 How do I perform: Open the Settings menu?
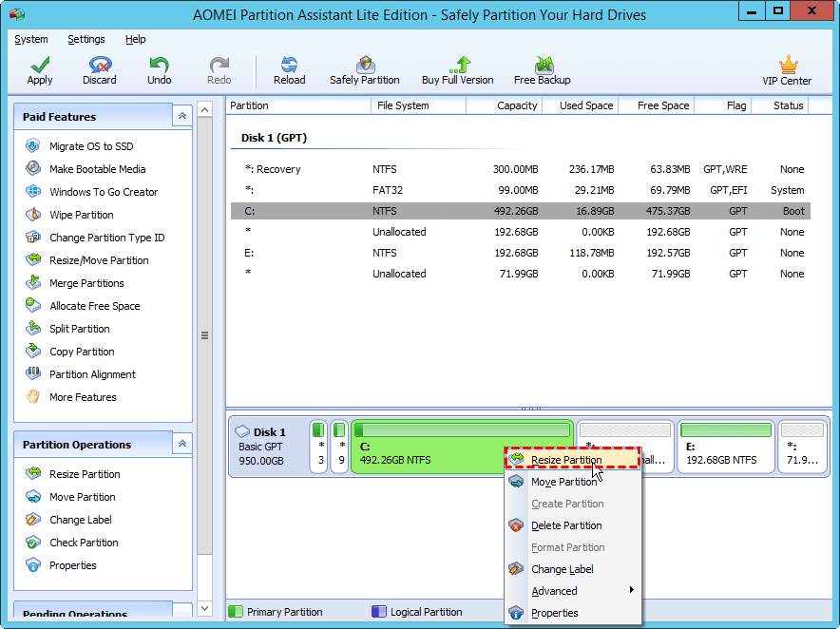point(86,39)
